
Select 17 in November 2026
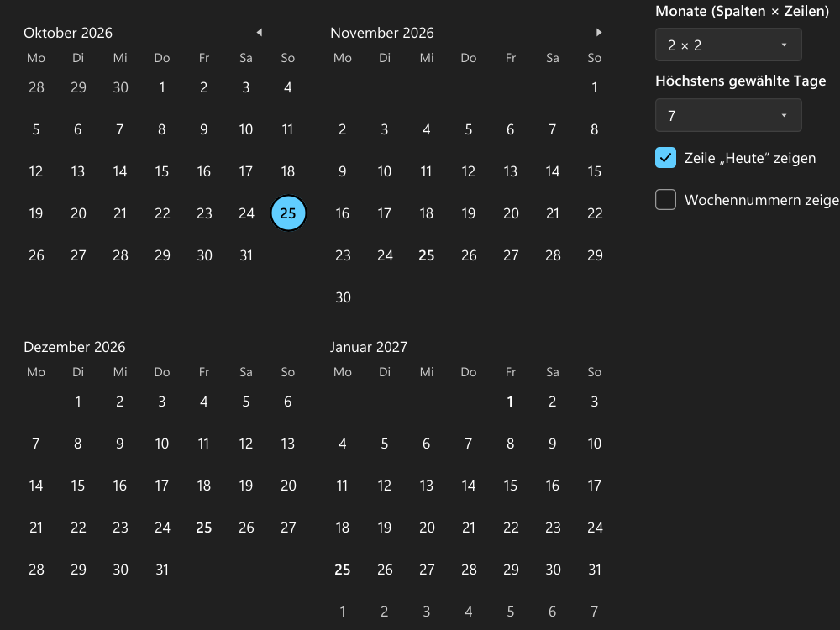pyautogui.click(x=385, y=213)
